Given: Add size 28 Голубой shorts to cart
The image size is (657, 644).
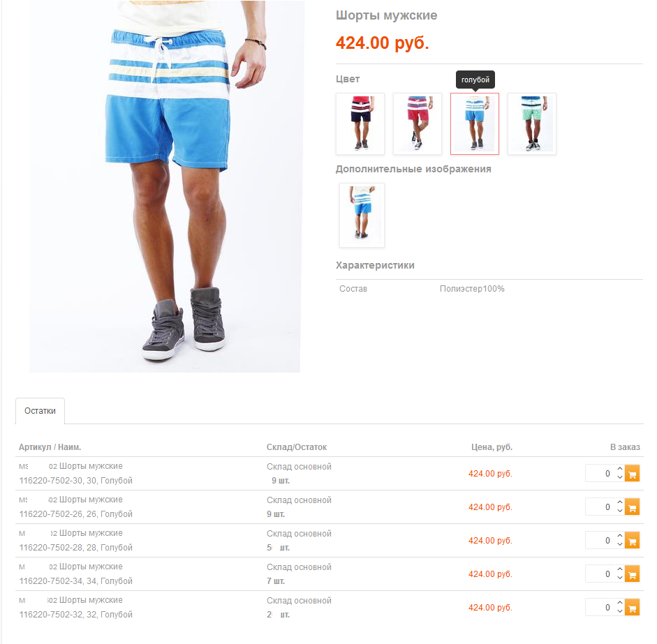Looking at the screenshot, I should coord(632,541).
